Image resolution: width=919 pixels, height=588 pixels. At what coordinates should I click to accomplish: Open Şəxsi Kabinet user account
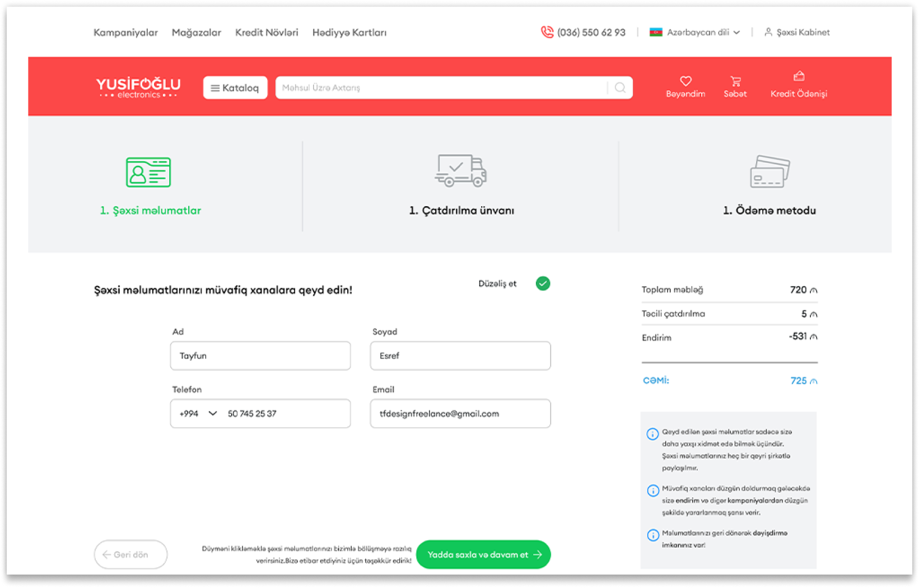point(797,32)
